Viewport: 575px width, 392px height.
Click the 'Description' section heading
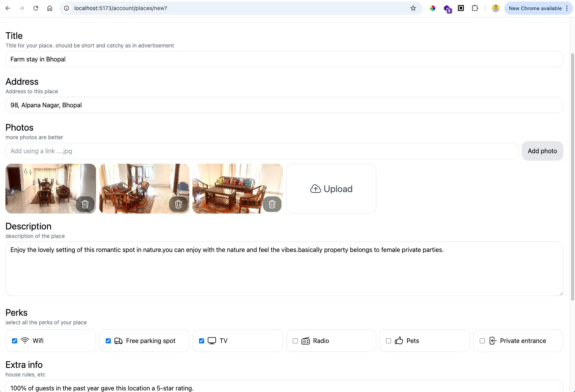pyautogui.click(x=28, y=226)
